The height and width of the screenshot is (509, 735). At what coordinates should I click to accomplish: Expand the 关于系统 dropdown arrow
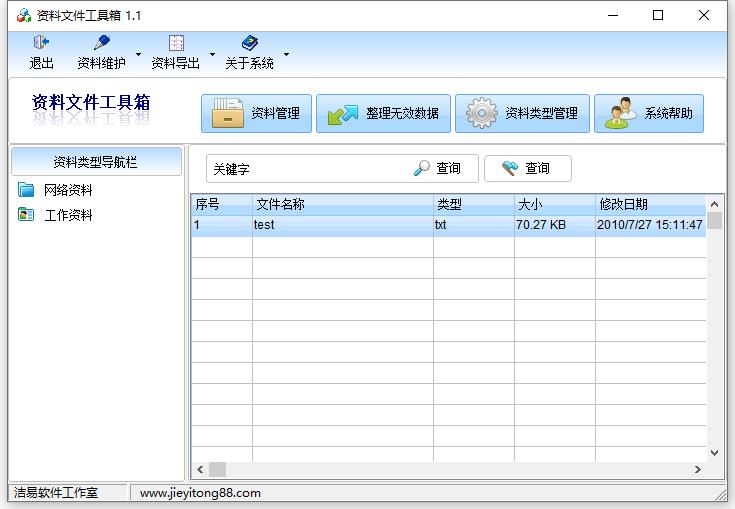(287, 54)
